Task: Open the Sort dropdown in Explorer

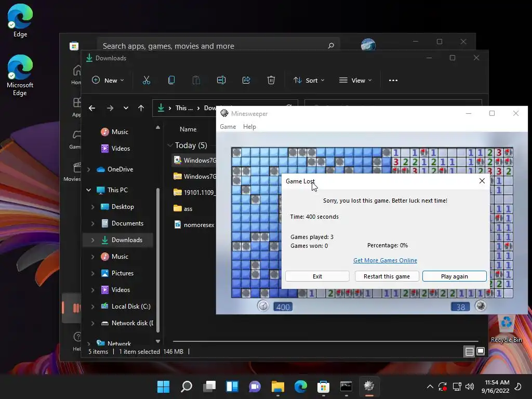Action: pos(309,81)
